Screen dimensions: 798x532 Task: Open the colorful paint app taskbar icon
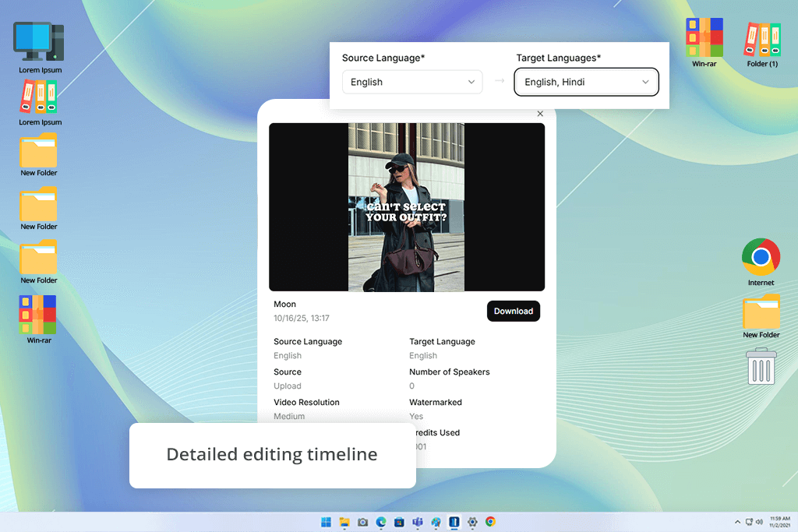(x=436, y=522)
